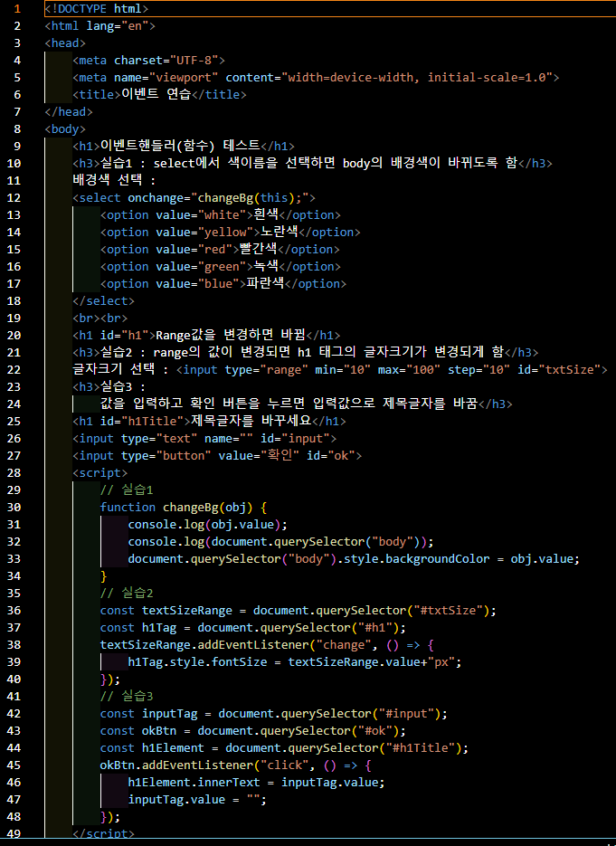Click the // 실습2 comment
The image size is (616, 846).
pos(127,594)
